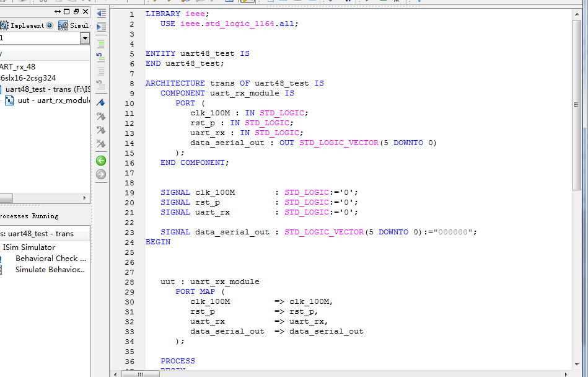This screenshot has width=588, height=377.
Task: Click the editor horizontal scrollbar left arrow
Action: pos(116,374)
